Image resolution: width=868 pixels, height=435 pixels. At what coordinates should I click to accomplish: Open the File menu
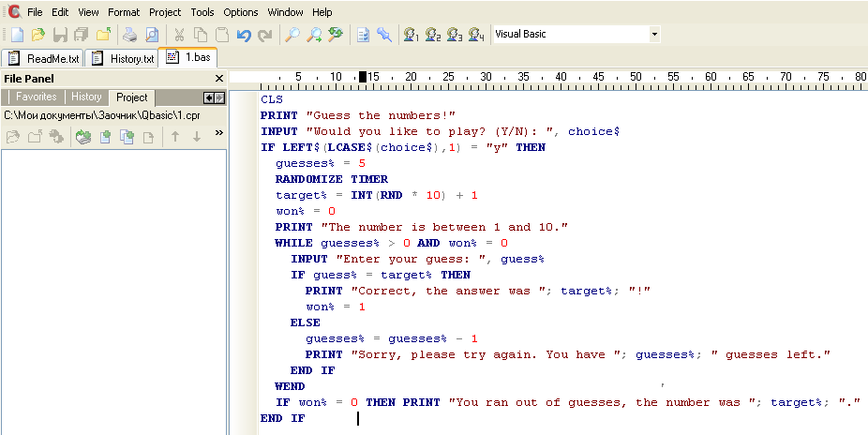coord(35,12)
